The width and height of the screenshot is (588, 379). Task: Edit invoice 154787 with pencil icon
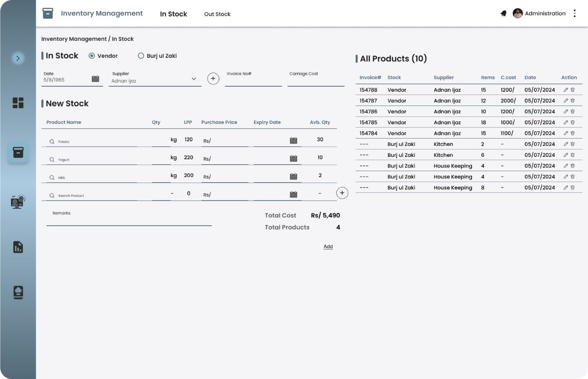(x=566, y=100)
